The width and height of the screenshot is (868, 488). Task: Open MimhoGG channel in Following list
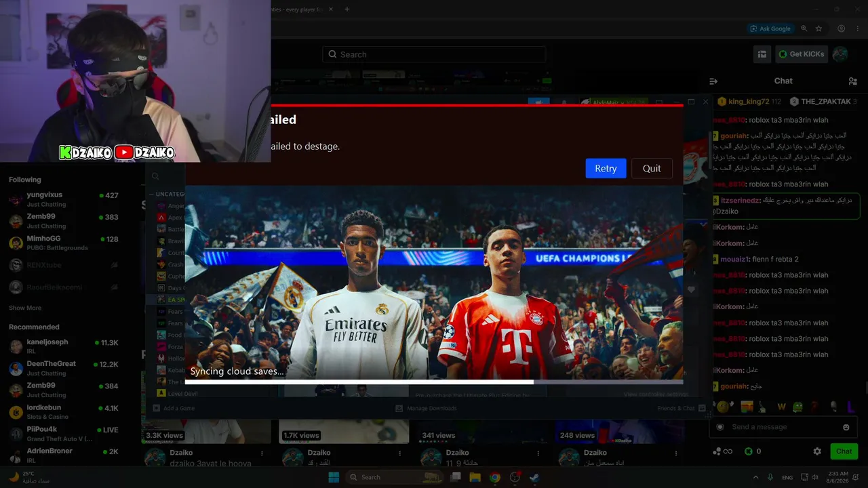[x=64, y=243]
